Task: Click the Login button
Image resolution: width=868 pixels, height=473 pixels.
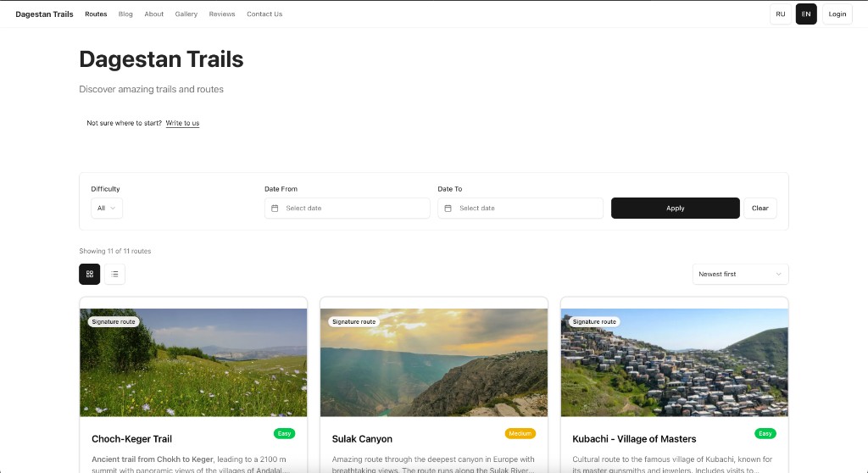Action: tap(837, 14)
